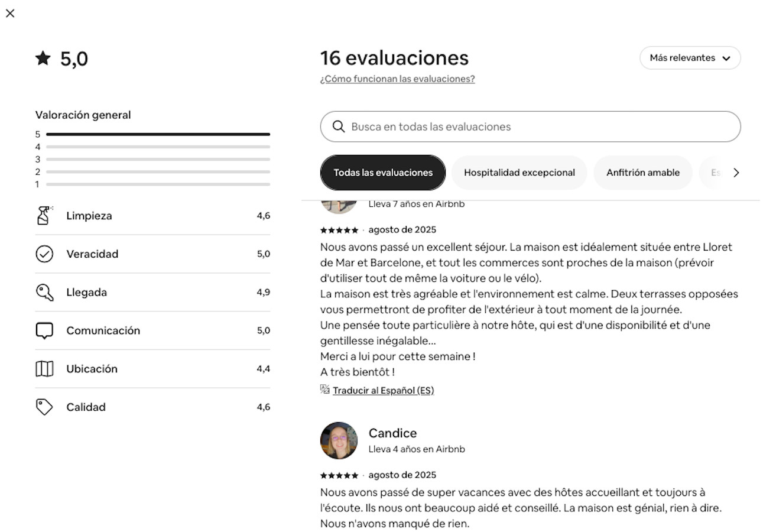763x532 pixels.
Task: Click the Comunicación speech bubble icon
Action: (44, 331)
